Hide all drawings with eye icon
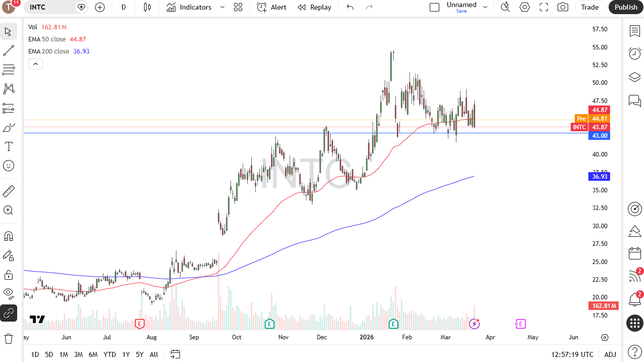This screenshot has width=644, height=362. coord(9,294)
